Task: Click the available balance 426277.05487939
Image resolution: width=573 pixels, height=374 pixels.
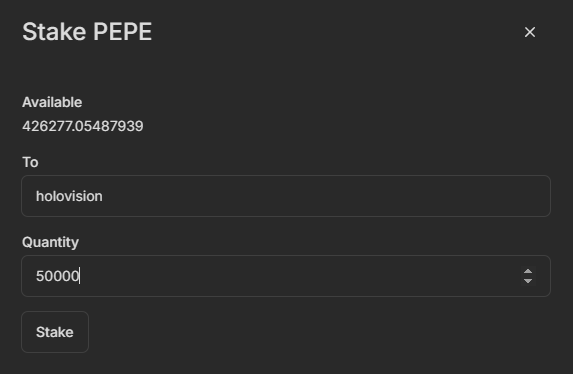Action: [83, 126]
